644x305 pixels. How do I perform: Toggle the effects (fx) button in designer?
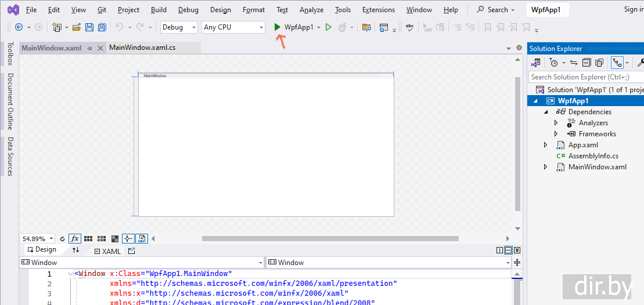[75, 238]
